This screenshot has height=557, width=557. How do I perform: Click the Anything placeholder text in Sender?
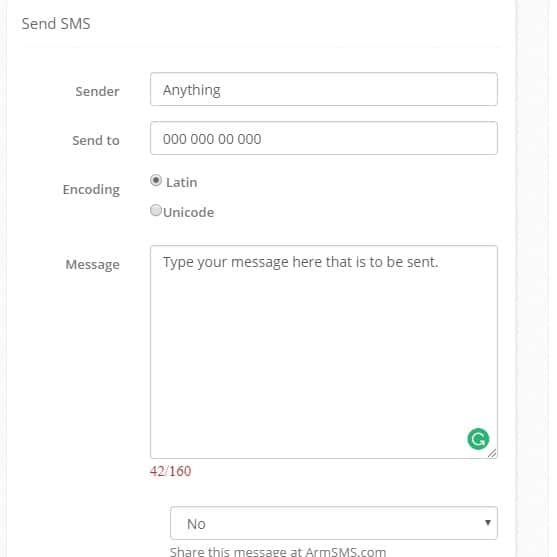click(192, 90)
